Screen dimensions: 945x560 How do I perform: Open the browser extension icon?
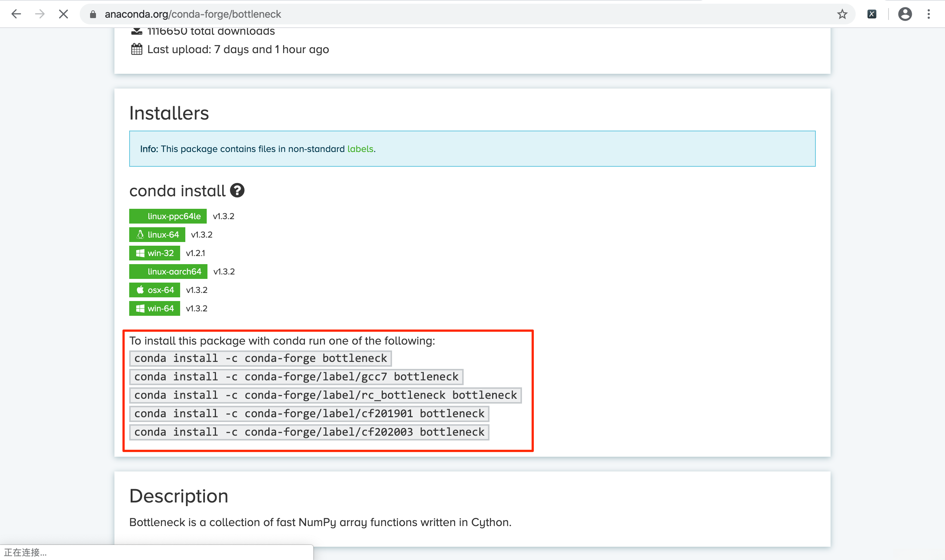tap(872, 14)
